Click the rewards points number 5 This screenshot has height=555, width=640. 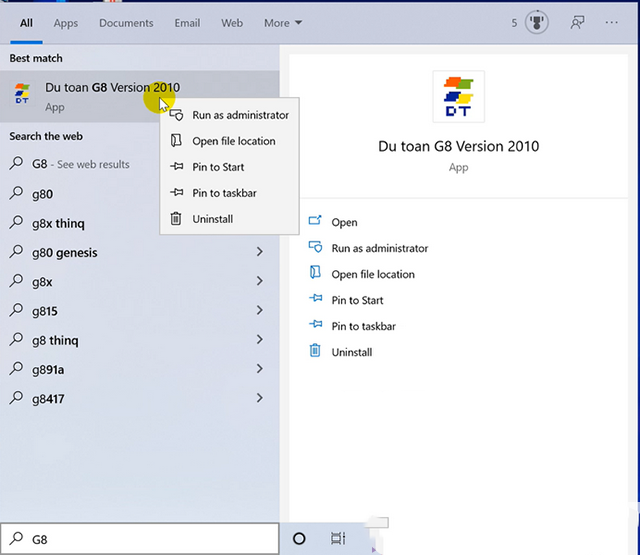tap(514, 23)
